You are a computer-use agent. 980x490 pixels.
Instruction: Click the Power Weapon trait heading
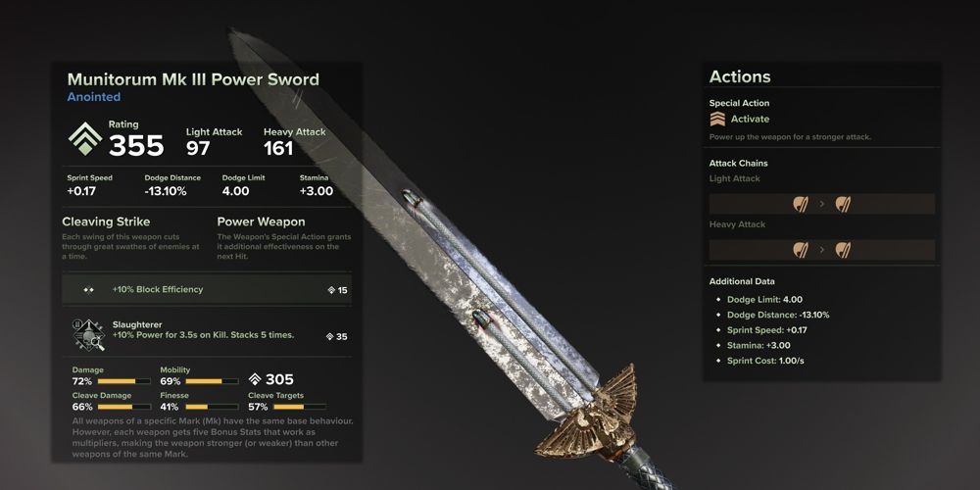pyautogui.click(x=262, y=221)
